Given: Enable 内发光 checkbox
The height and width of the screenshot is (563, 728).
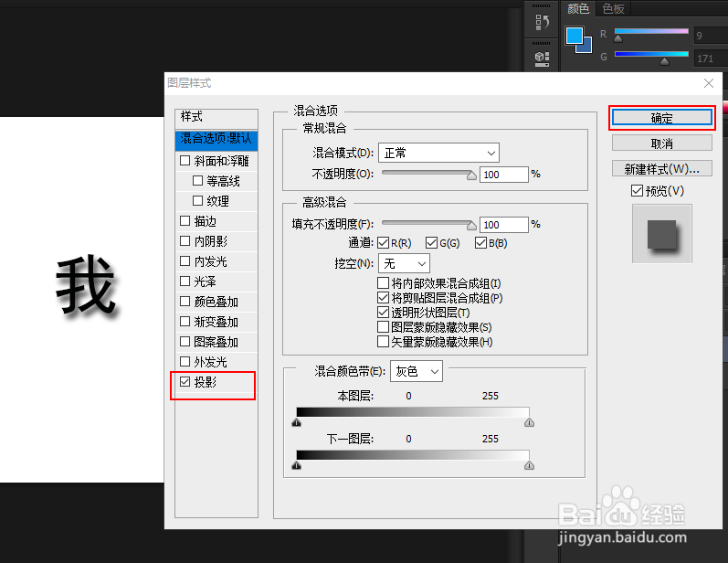Looking at the screenshot, I should point(185,261).
